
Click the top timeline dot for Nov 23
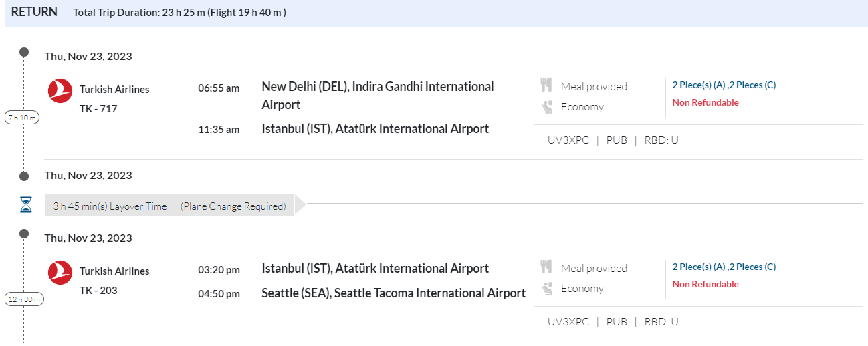(x=25, y=51)
